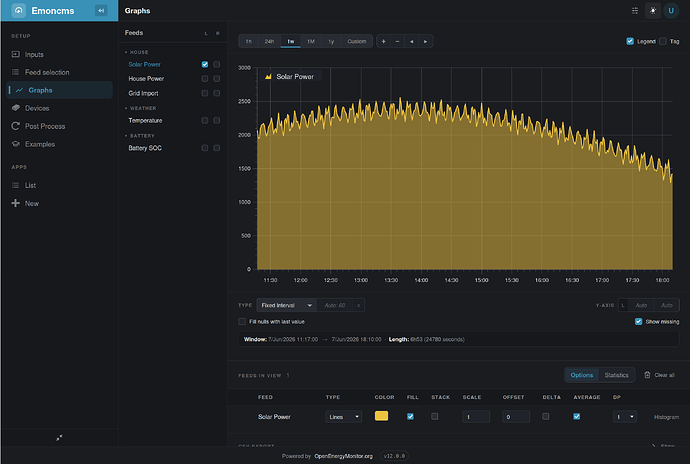Click the fullscreen expand icon in sidebar footer
Viewport: 690px width, 464px height.
(x=59, y=438)
